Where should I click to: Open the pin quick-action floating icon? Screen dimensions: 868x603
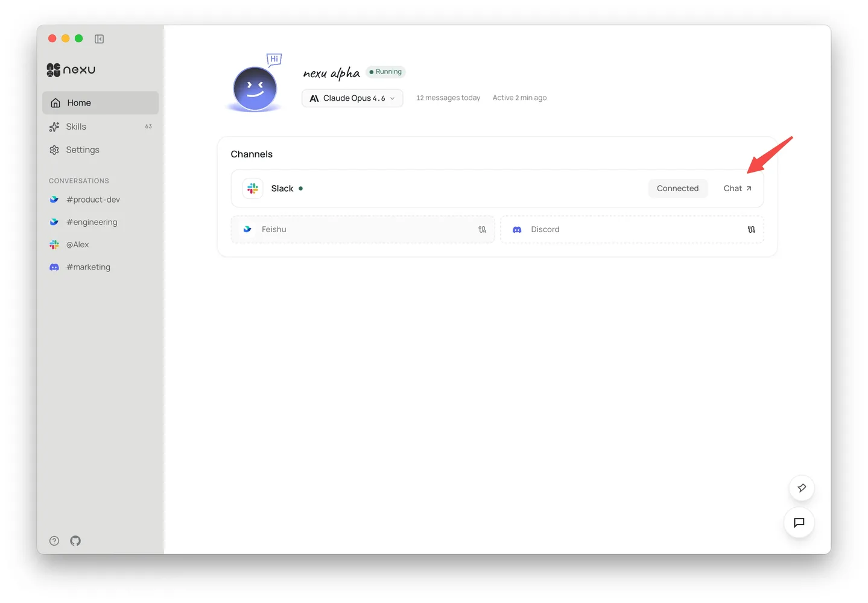point(801,488)
